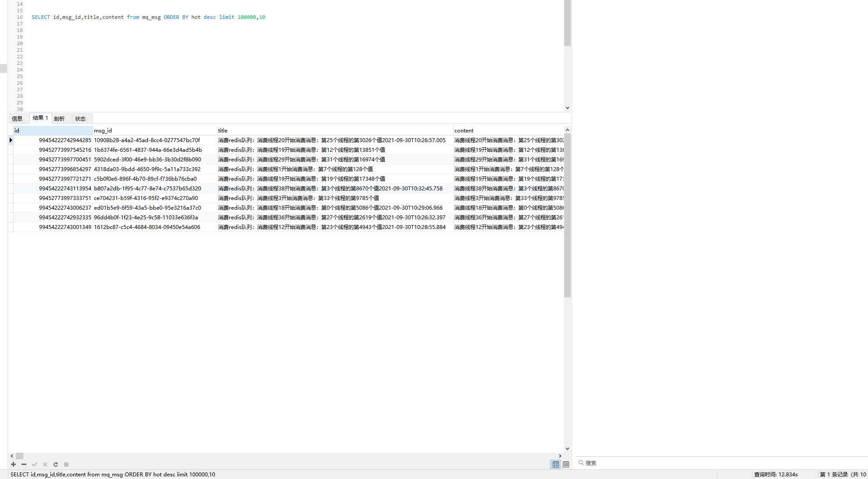Click the title column header

click(334, 130)
